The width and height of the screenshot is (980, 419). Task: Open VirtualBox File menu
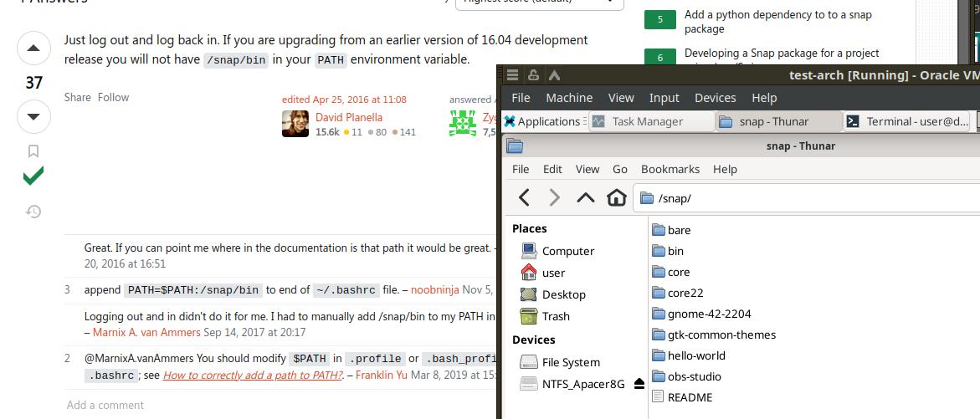[x=521, y=98]
